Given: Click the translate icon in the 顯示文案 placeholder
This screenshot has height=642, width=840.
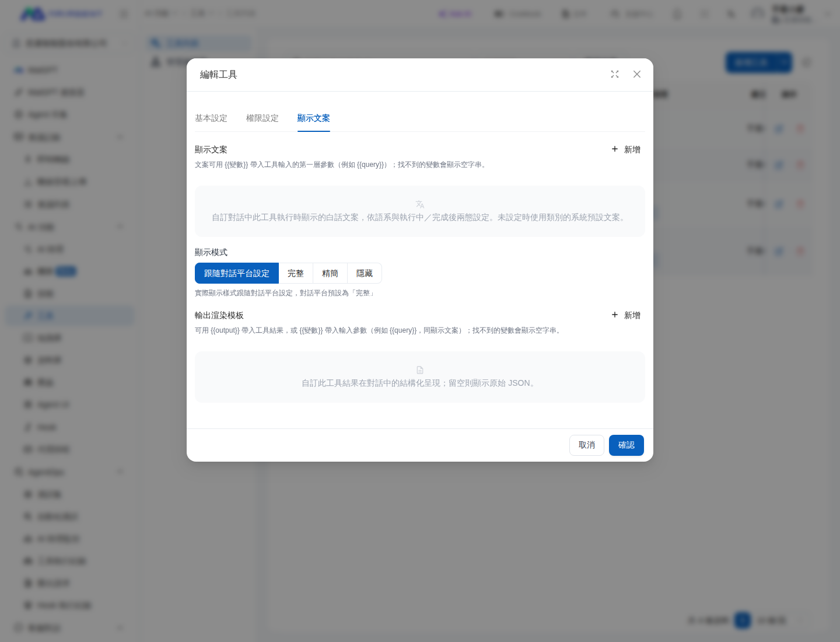Looking at the screenshot, I should (x=420, y=204).
